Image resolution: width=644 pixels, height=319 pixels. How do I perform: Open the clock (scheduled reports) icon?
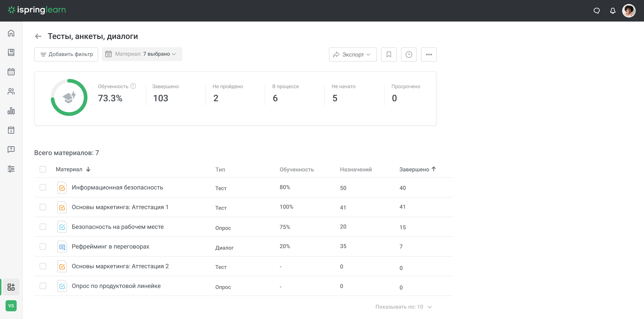tap(409, 54)
